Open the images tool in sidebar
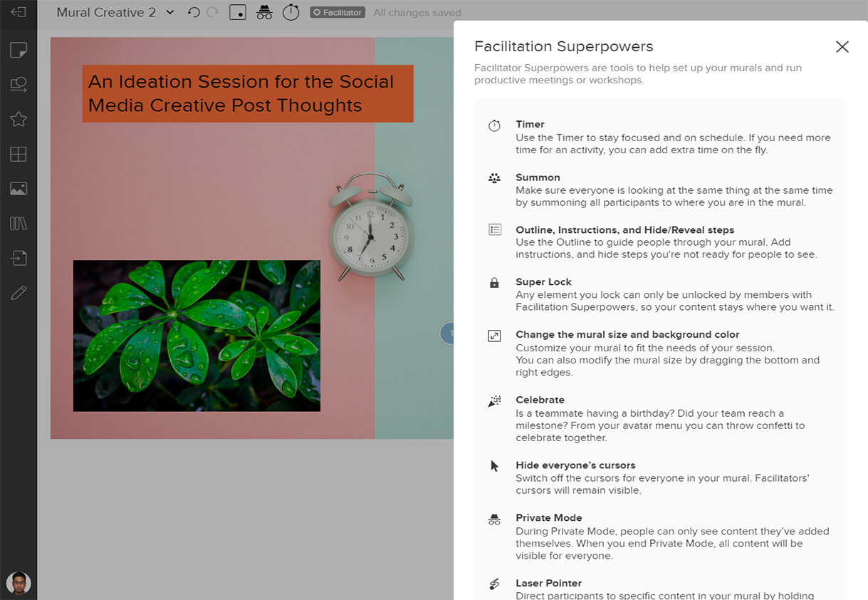Viewport: 868px width, 600px height. tap(19, 189)
